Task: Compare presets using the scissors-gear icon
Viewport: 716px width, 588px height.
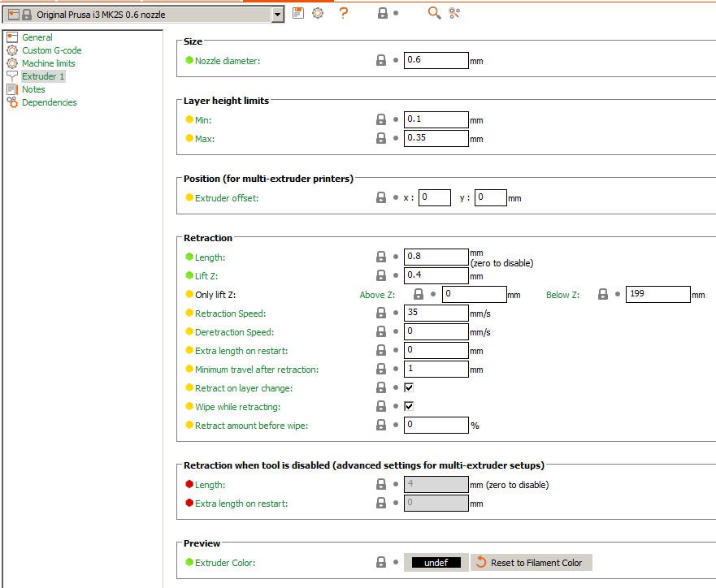Action: click(x=454, y=13)
